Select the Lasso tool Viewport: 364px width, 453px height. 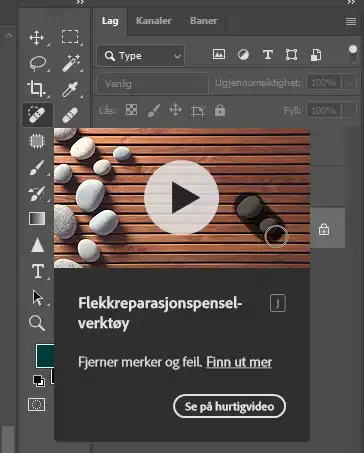[x=38, y=63]
